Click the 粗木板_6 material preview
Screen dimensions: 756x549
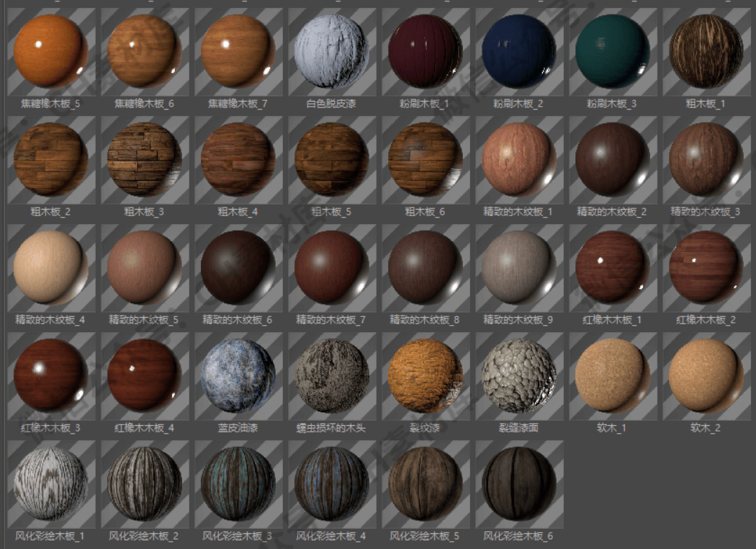(425, 159)
